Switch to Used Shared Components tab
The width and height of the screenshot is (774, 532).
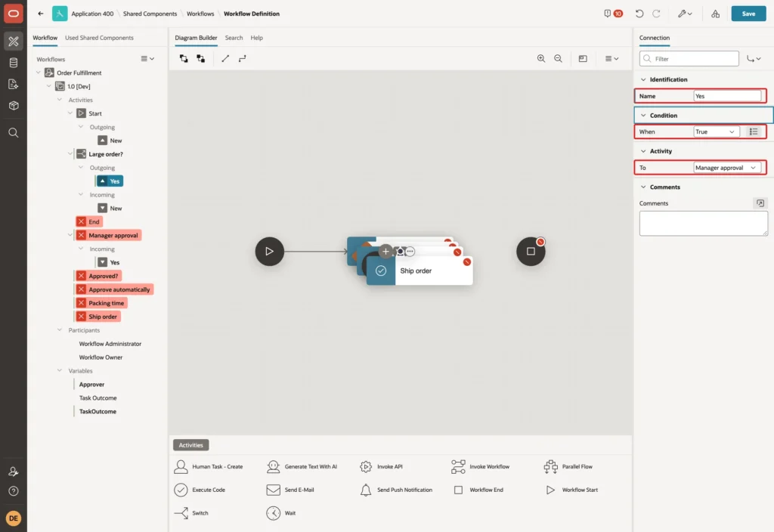point(99,38)
